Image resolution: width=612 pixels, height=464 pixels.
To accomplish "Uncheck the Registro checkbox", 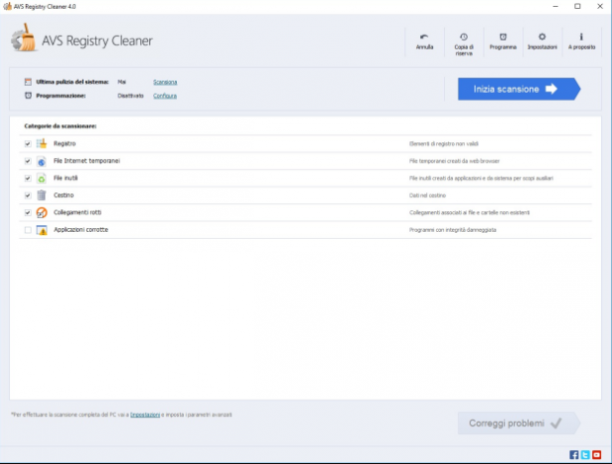I will pyautogui.click(x=28, y=144).
